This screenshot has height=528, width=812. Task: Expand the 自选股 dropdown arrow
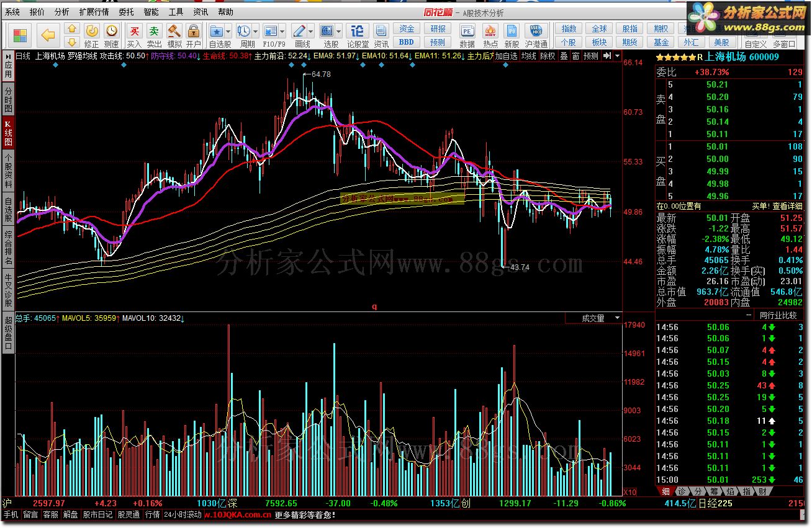[x=228, y=30]
